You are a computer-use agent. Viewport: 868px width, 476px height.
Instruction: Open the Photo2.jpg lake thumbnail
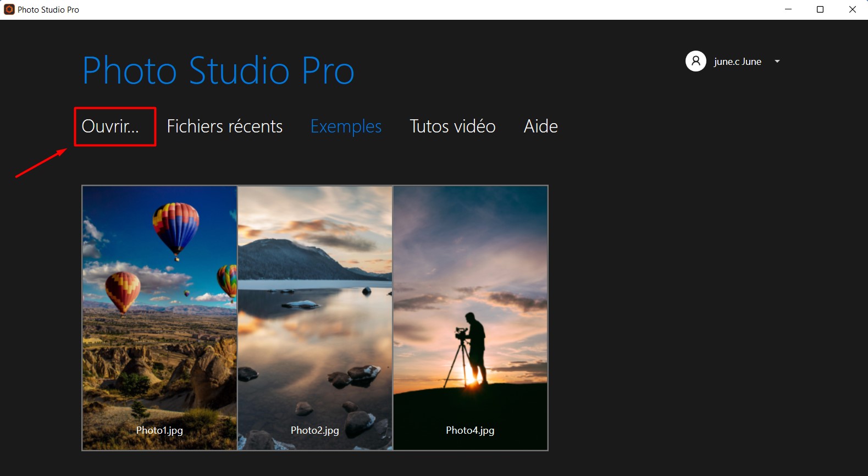tap(315, 318)
